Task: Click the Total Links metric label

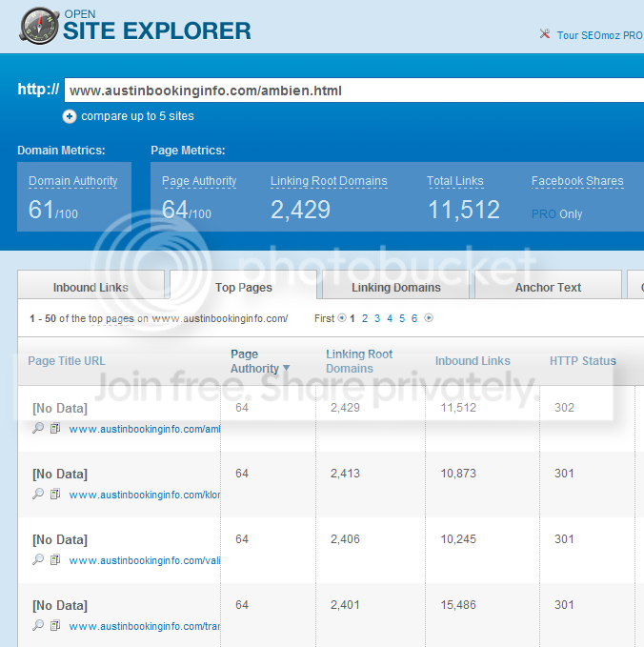Action: (455, 181)
